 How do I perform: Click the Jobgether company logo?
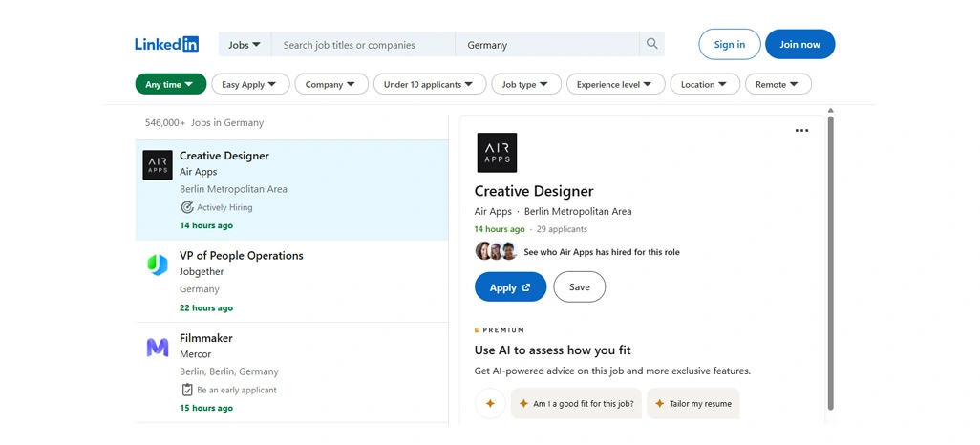coord(158,265)
